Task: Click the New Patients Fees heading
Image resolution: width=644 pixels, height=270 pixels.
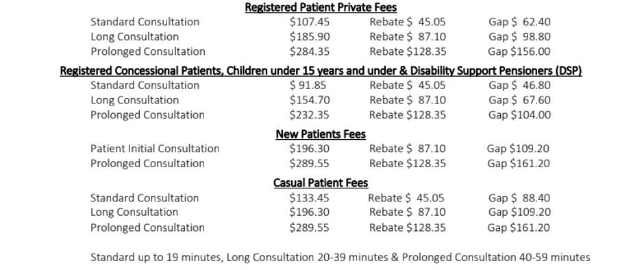Action: 321,134
